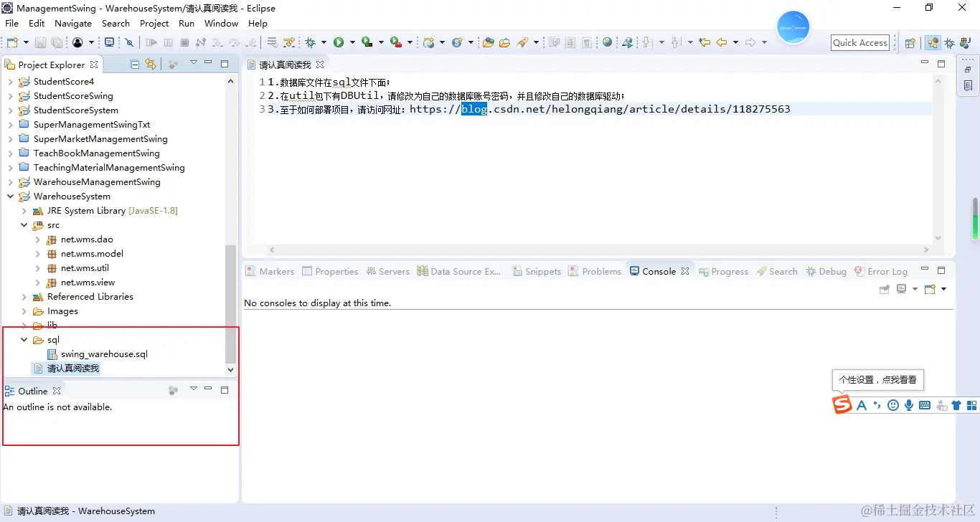
Task: Switch to the Error Log tab
Action: (881, 272)
